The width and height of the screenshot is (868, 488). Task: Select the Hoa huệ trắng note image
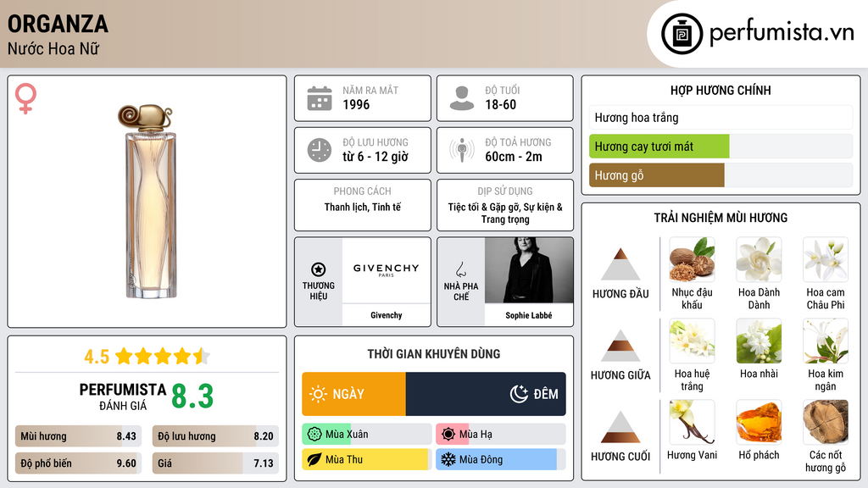(x=692, y=341)
